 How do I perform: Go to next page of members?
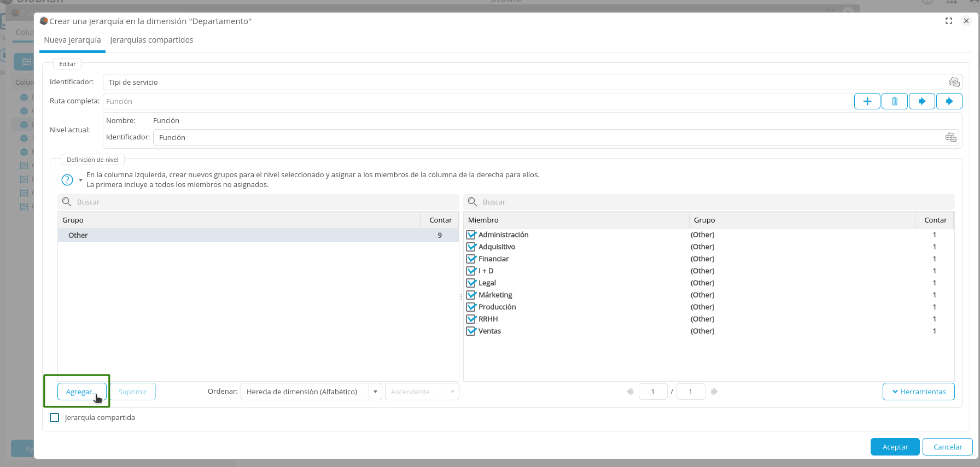714,392
